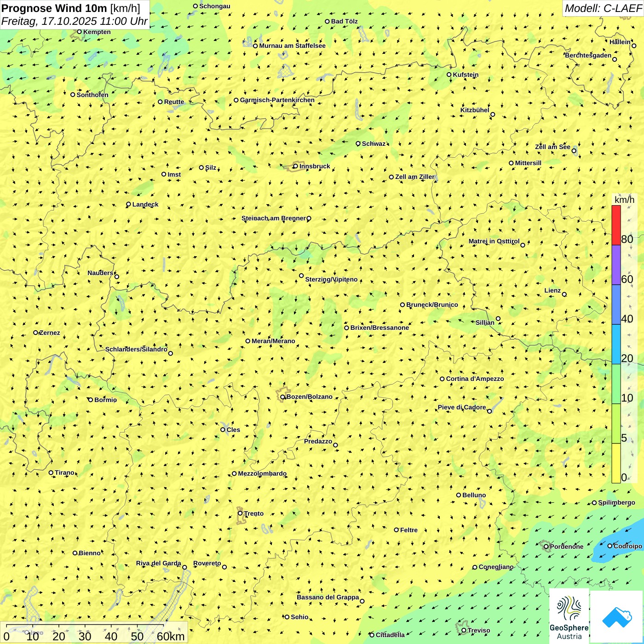
Task: Click the Berchtesgaden label
Action: [x=588, y=55]
